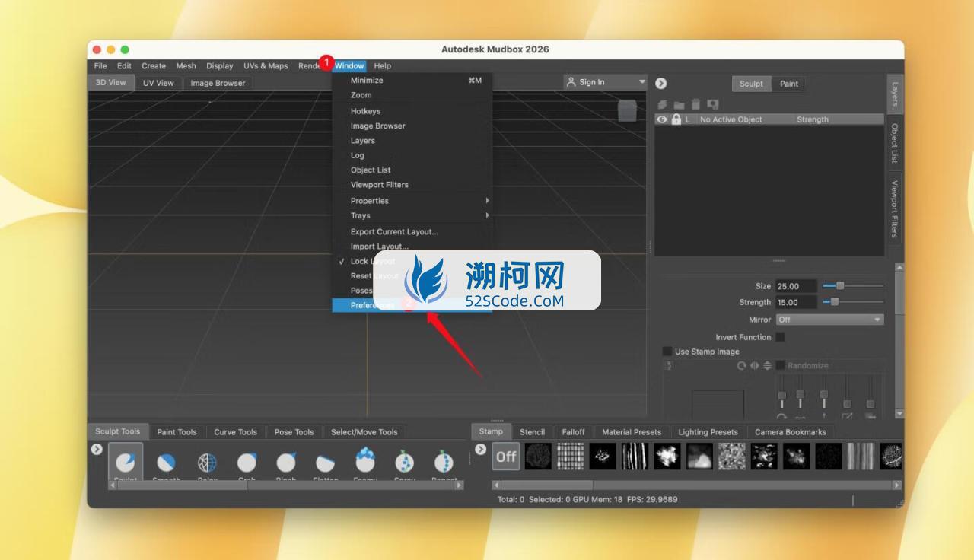Select the Flatten sculpt tool
The height and width of the screenshot is (560, 974).
[x=326, y=463]
